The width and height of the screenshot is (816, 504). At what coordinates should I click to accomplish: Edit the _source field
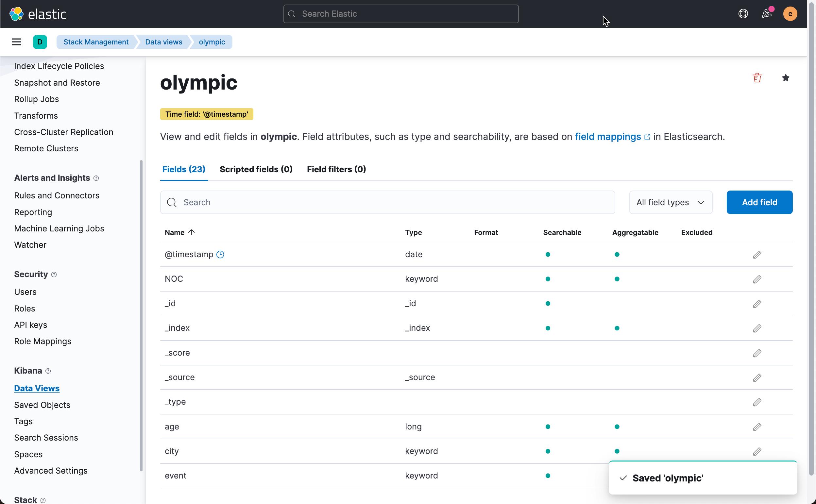tap(757, 378)
